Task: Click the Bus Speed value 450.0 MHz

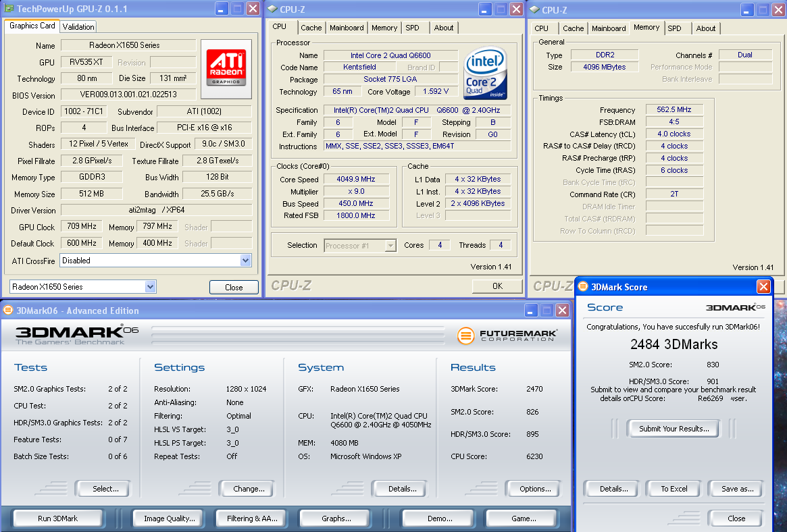Action: click(356, 203)
